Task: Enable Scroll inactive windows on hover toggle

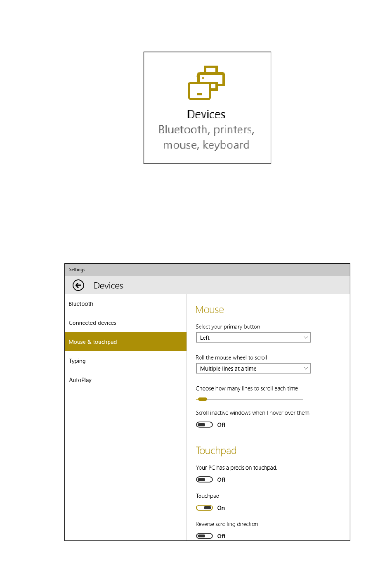Action: tap(204, 425)
